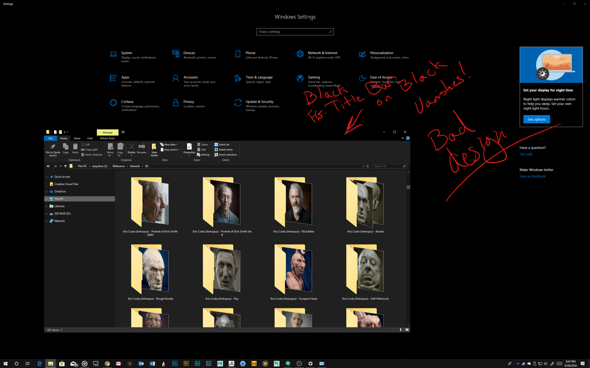
Task: Click the Give us feedback link
Action: pyautogui.click(x=532, y=176)
